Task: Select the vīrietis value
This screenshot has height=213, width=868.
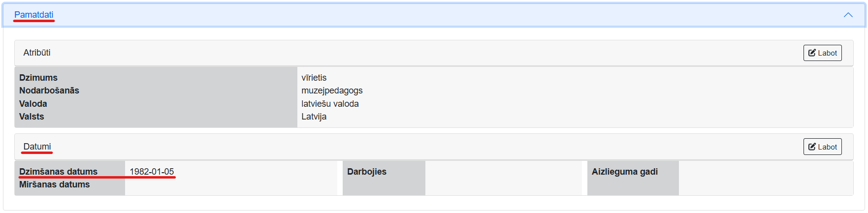Action: coord(314,78)
